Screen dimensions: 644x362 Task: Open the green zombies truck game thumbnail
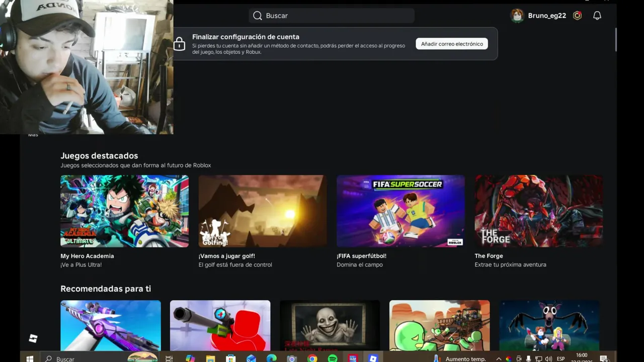pyautogui.click(x=439, y=325)
